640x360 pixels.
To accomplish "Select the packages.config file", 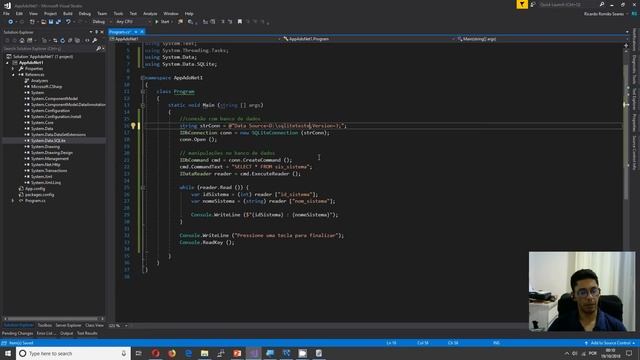I will (x=39, y=195).
